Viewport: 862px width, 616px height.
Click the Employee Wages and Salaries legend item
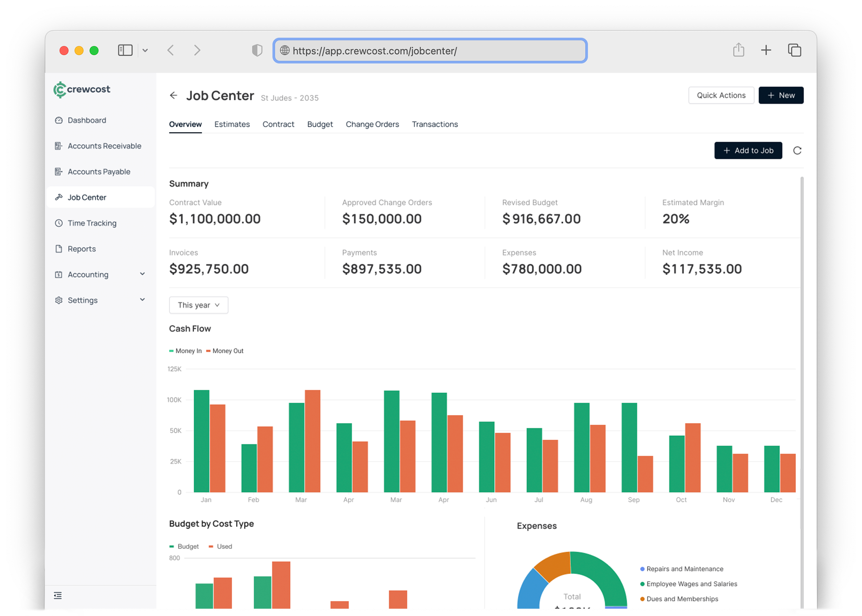click(x=689, y=584)
